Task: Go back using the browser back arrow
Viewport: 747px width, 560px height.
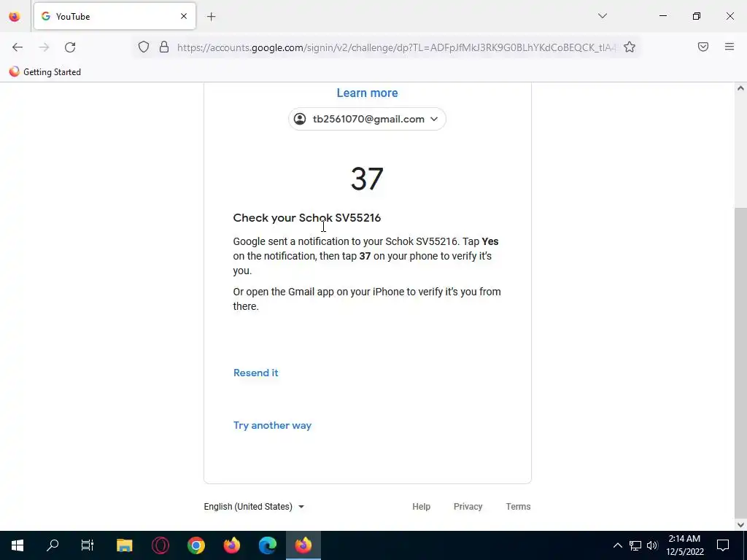Action: pyautogui.click(x=18, y=47)
